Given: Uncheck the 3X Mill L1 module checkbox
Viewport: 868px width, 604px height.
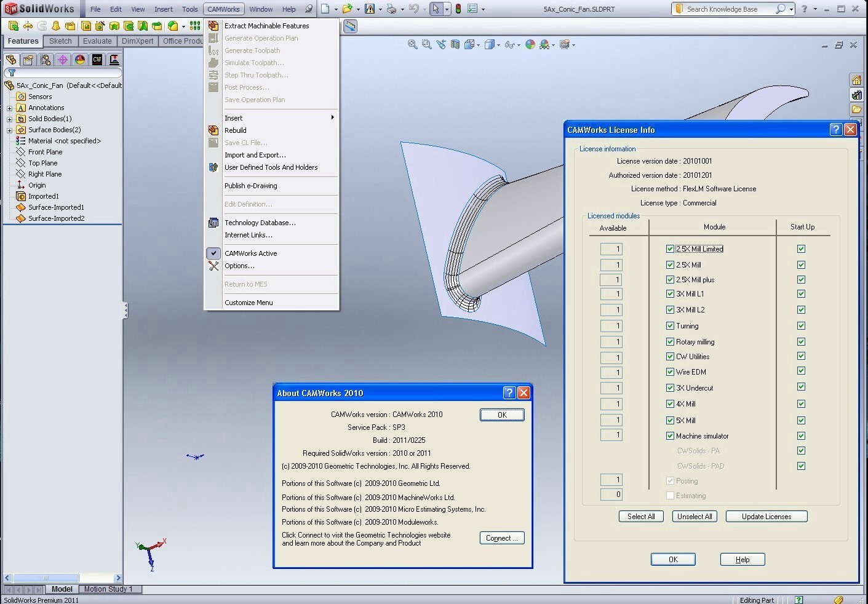Looking at the screenshot, I should tap(670, 294).
